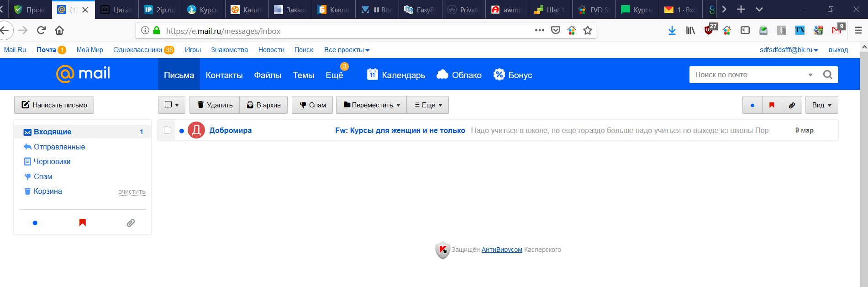Viewport: 868px width, 287px height.
Task: Show flagged messages via sidebar red flag
Action: (x=83, y=223)
